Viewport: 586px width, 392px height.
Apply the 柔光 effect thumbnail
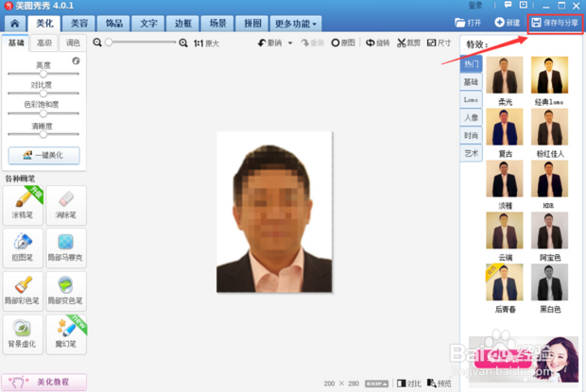505,75
